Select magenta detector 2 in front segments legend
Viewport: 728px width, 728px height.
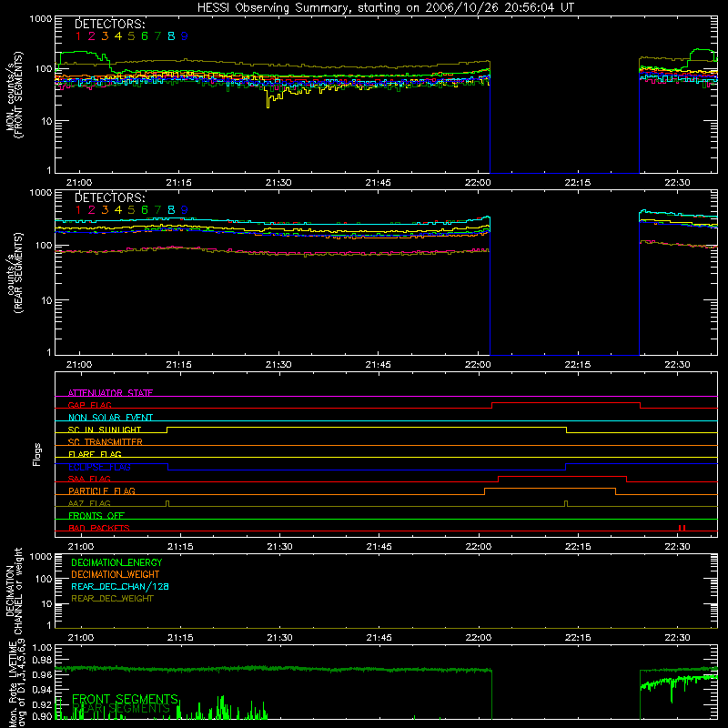(92, 35)
